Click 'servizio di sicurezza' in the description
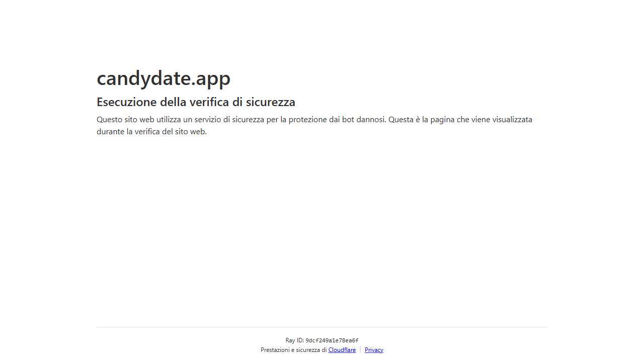 pyautogui.click(x=229, y=120)
